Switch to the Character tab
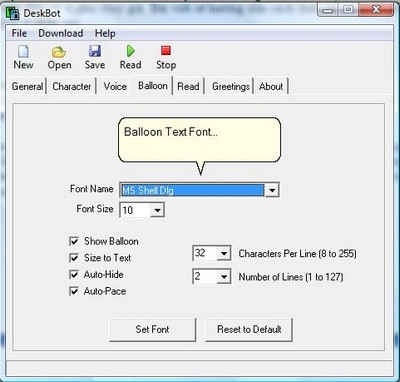 click(x=72, y=86)
